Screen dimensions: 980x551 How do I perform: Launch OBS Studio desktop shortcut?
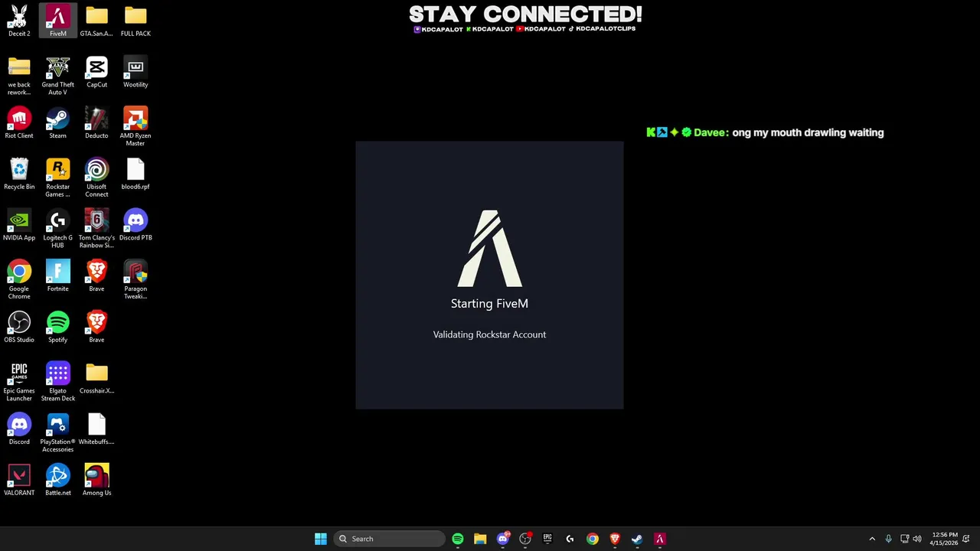(x=19, y=328)
